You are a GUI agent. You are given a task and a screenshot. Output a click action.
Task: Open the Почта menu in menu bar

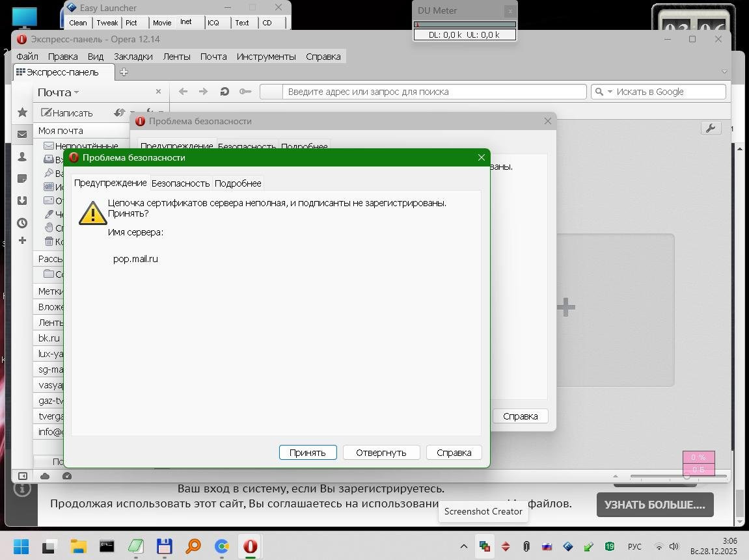click(213, 57)
